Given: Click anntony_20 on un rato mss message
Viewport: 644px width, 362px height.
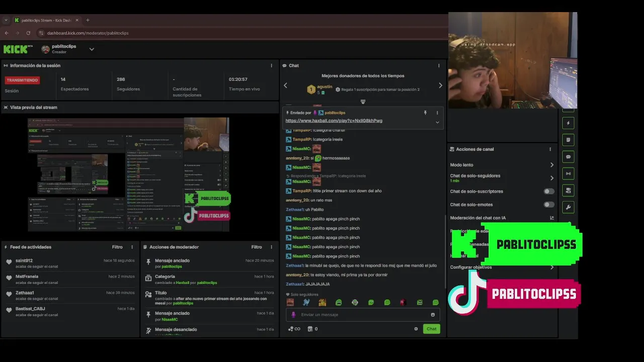Looking at the screenshot, I should point(297,200).
